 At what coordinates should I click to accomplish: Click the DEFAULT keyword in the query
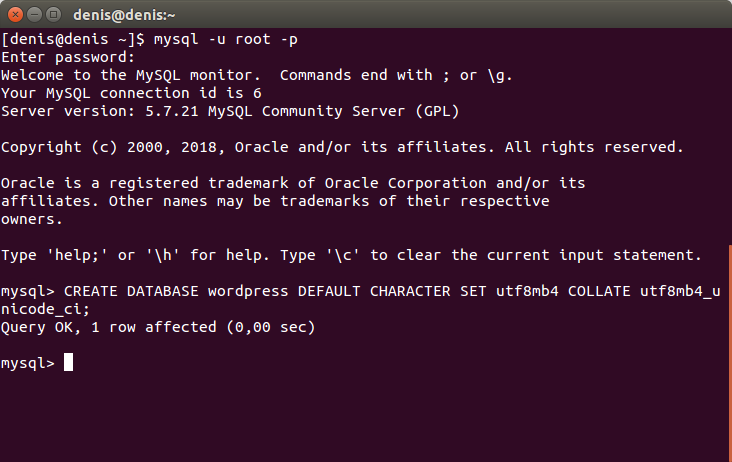click(329, 291)
